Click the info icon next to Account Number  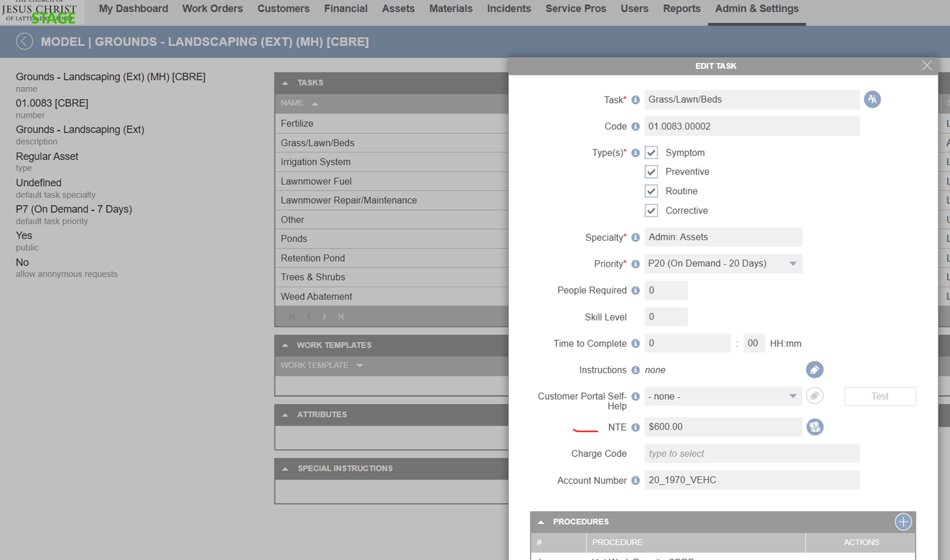click(635, 480)
